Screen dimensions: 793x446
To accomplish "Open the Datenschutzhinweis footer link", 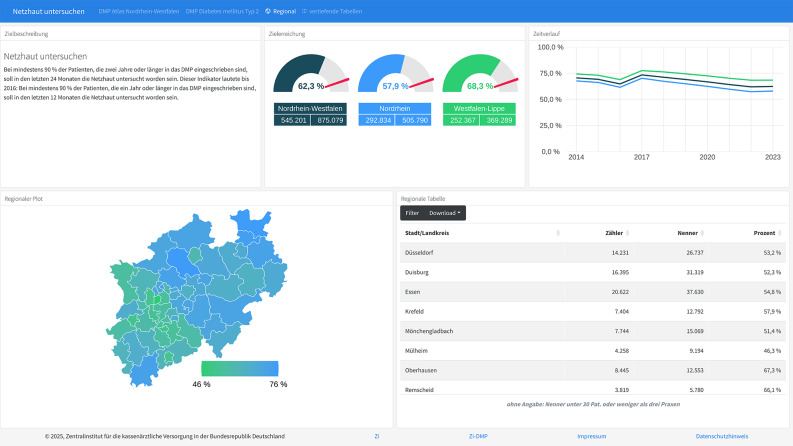I will pos(722,436).
